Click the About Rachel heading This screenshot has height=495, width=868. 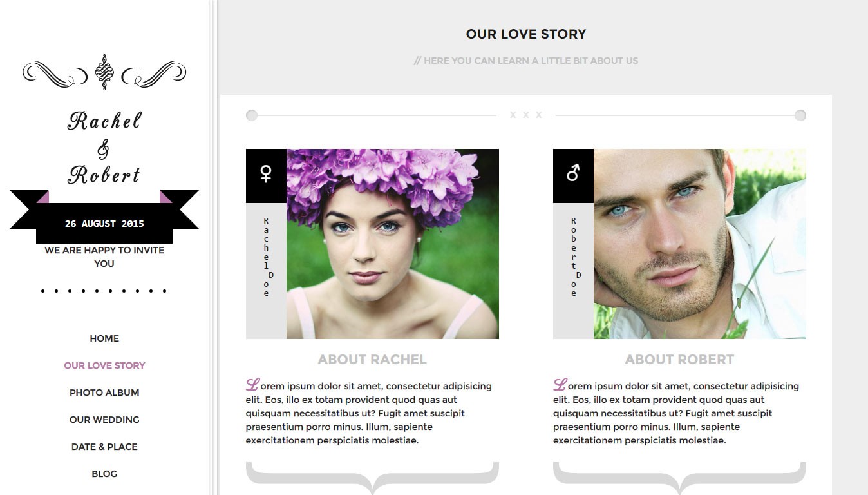[x=372, y=360]
